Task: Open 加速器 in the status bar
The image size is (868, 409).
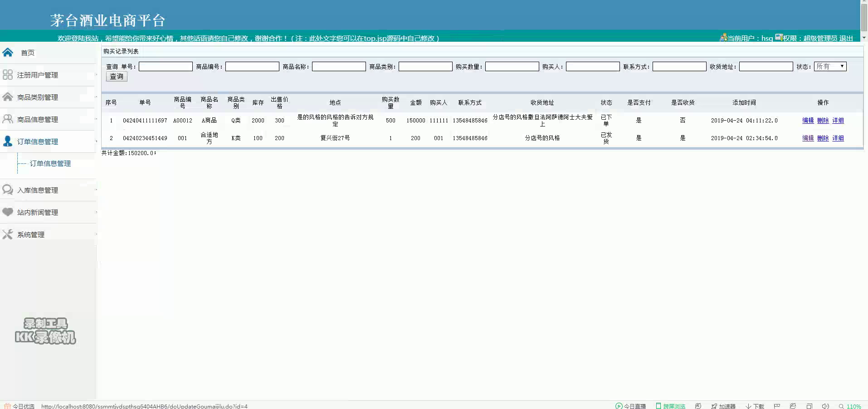Action: point(723,406)
